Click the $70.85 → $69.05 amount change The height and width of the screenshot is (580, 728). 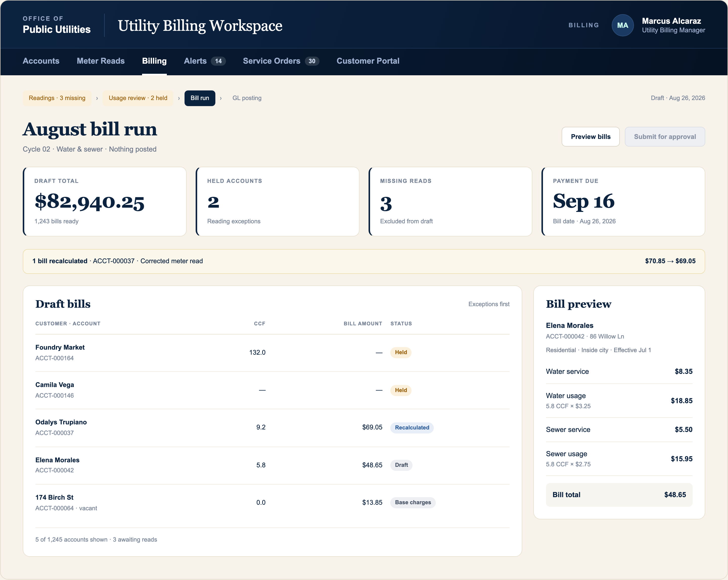tap(670, 261)
